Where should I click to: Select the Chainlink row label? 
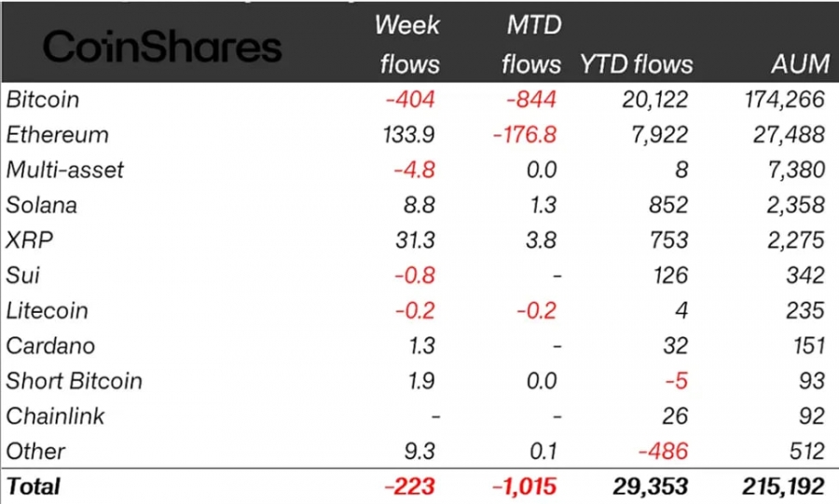pyautogui.click(x=55, y=416)
